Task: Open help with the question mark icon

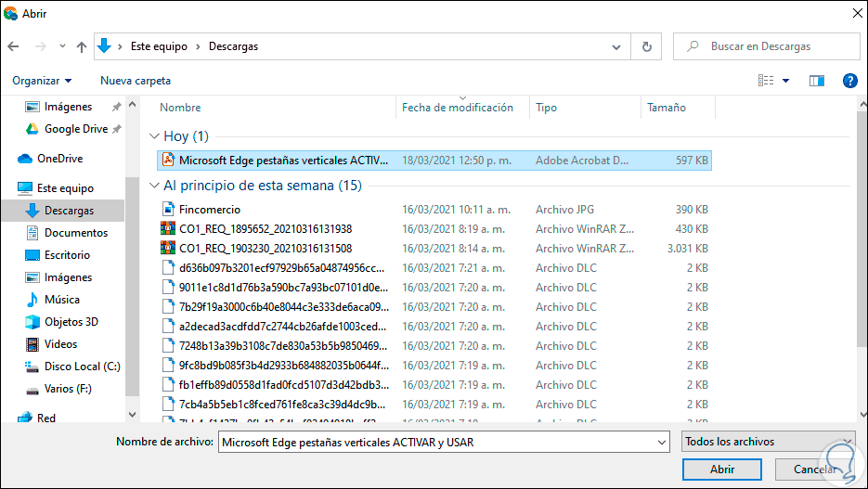Action: coord(849,81)
